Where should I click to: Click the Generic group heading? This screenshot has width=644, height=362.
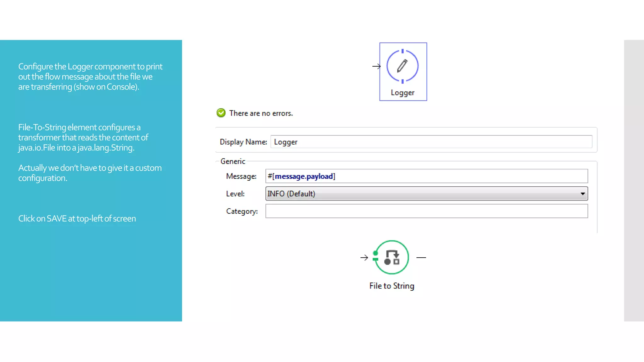pos(233,161)
